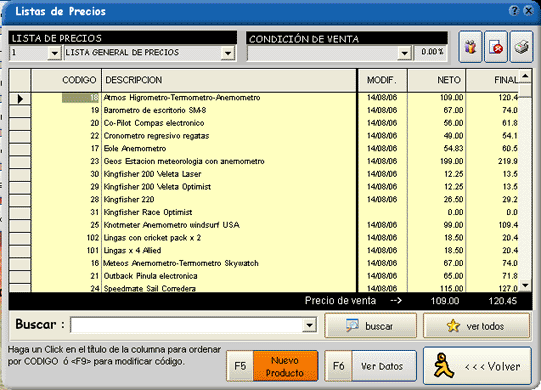This screenshot has width=541, height=390.
Task: Expand the Buscar search history dropdown
Action: pyautogui.click(x=309, y=325)
